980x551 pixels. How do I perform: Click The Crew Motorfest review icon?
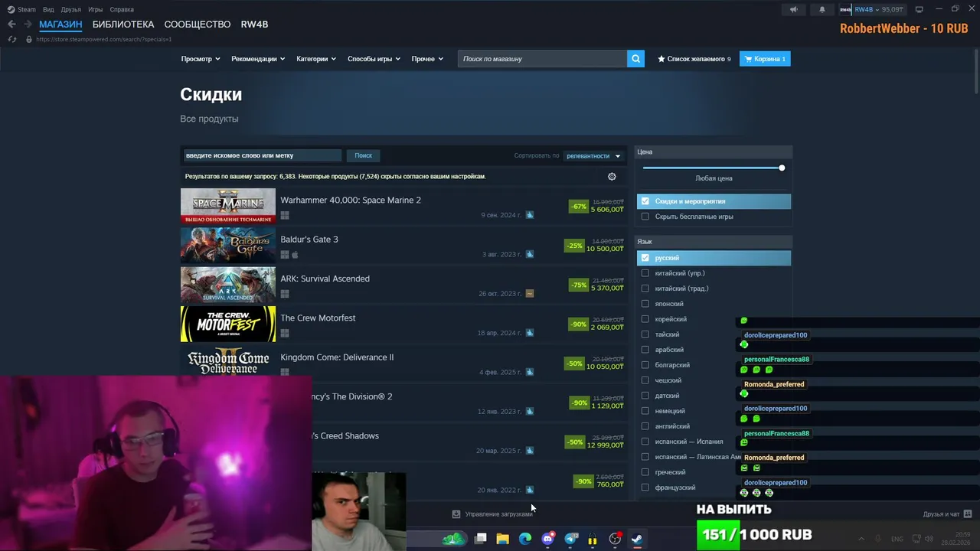[530, 333]
